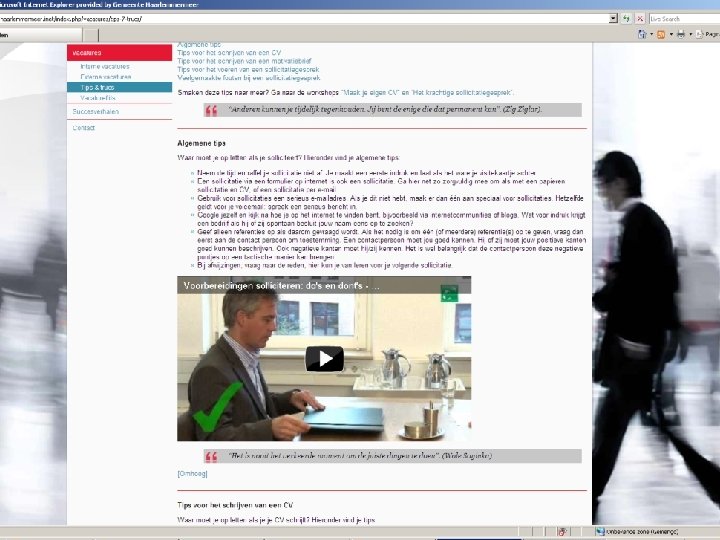Open Contact in the sidebar
Screen dimensions: 720x540
(84, 128)
